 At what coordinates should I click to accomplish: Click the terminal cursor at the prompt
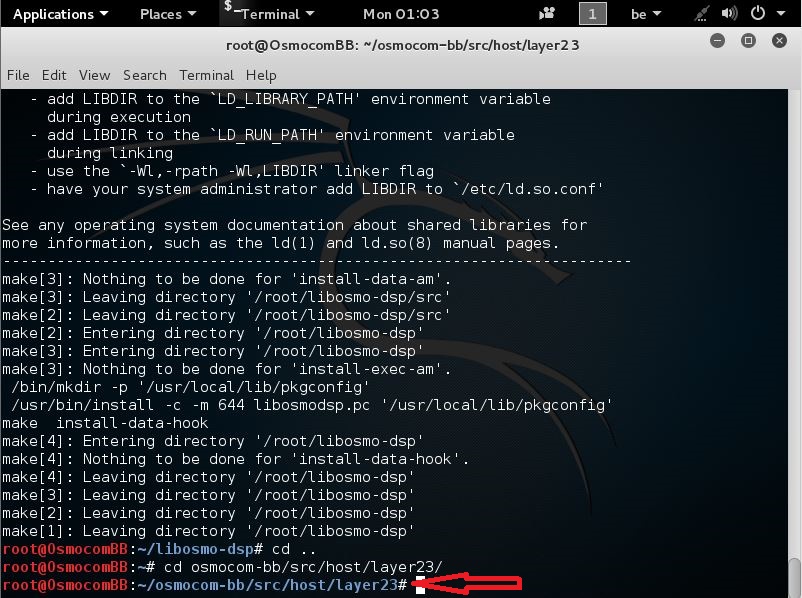[420, 585]
